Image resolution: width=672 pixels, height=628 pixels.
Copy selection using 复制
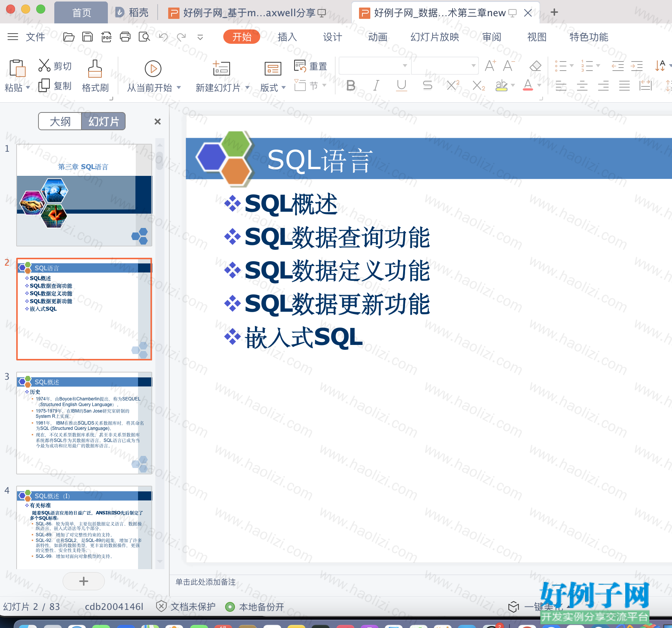click(55, 86)
